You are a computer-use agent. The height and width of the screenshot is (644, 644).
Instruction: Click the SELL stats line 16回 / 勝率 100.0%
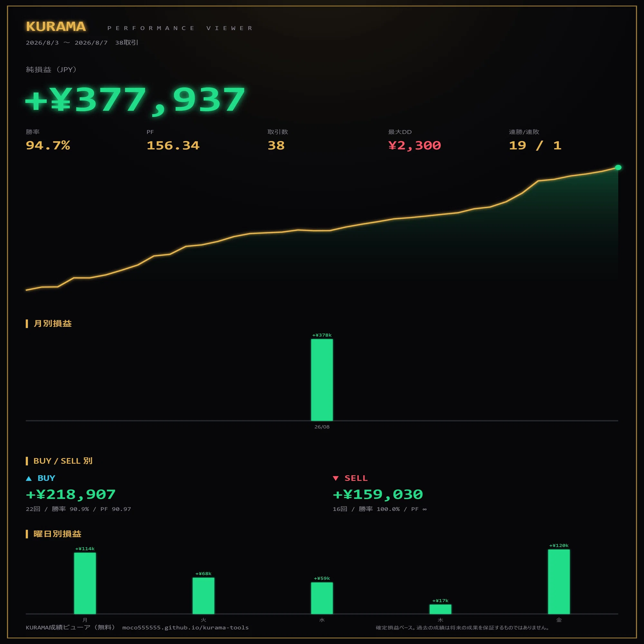click(x=380, y=509)
